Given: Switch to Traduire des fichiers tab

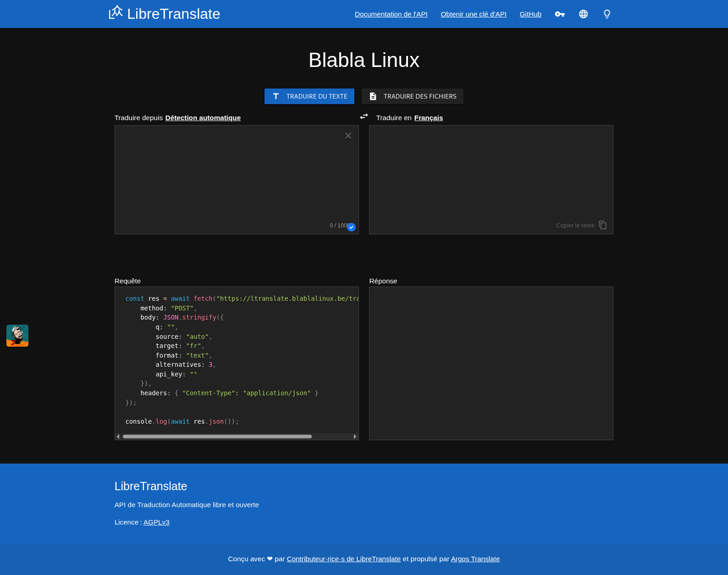Looking at the screenshot, I should pyautogui.click(x=413, y=96).
